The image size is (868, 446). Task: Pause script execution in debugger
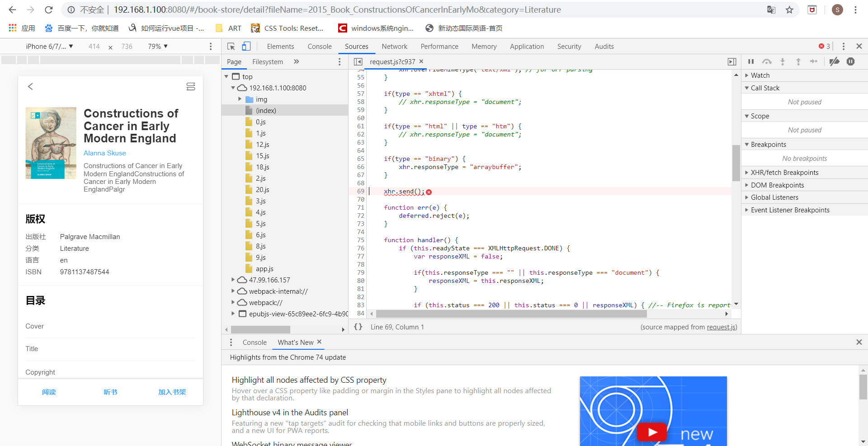point(751,62)
